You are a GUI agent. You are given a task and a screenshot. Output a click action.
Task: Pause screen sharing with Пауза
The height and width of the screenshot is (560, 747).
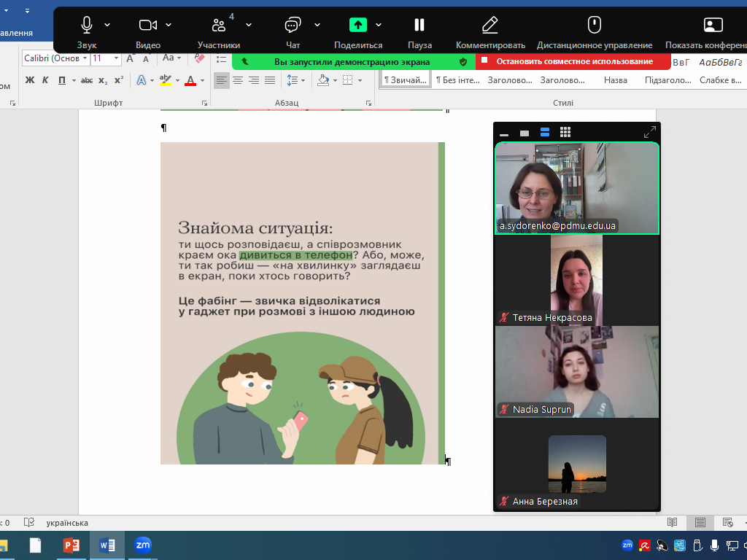(419, 31)
